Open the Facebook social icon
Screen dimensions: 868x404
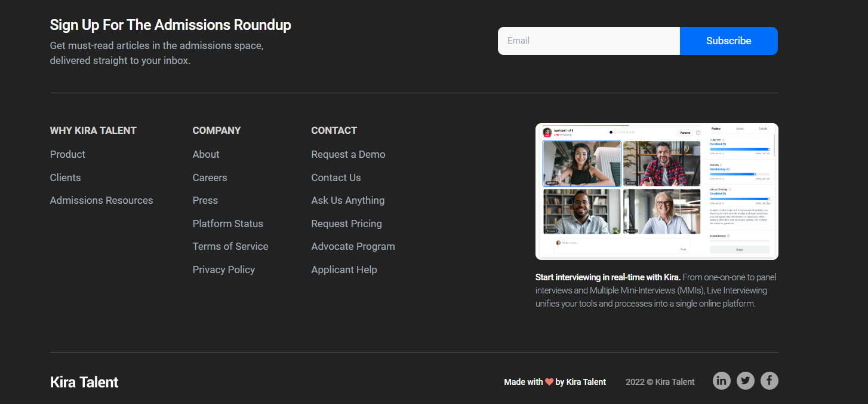[769, 381]
